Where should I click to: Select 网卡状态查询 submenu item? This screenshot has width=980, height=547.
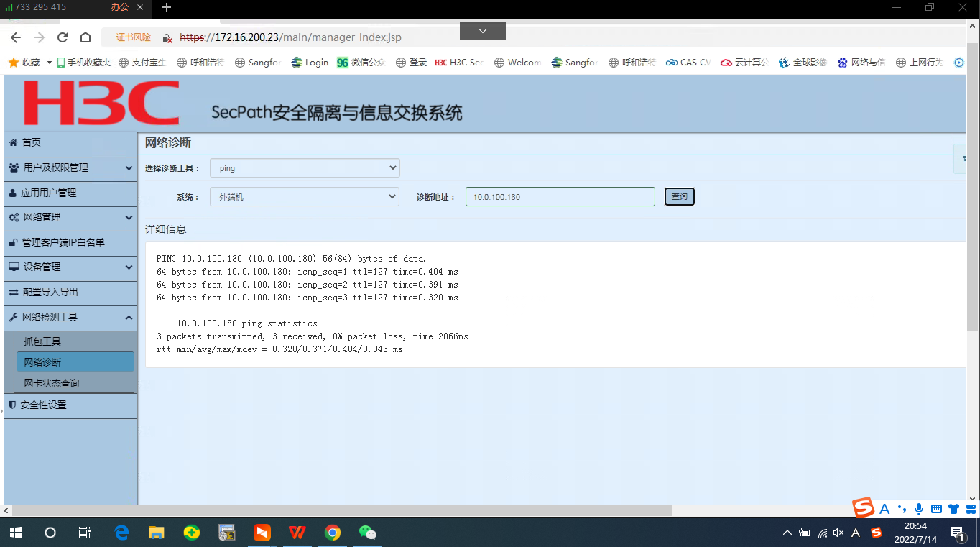click(75, 383)
